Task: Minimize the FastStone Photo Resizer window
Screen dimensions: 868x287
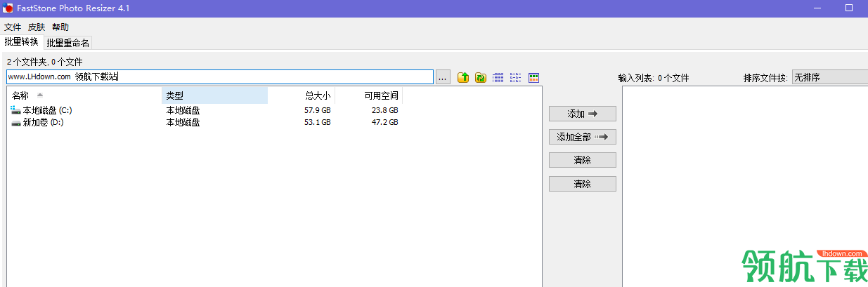Action: click(x=817, y=8)
